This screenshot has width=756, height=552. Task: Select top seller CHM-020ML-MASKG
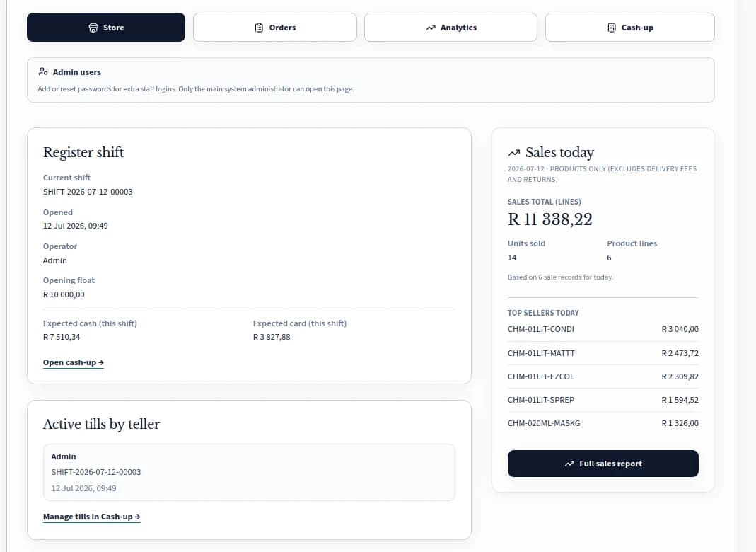[544, 423]
